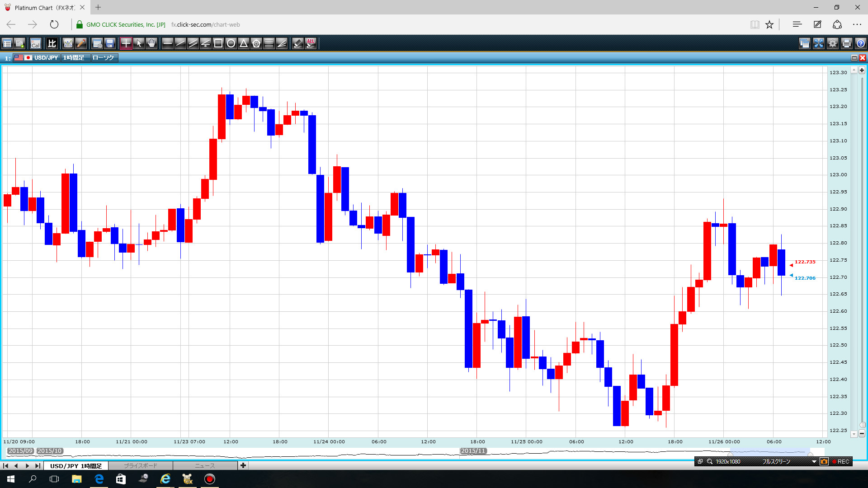
Task: Click the erase ALL drawings icon
Action: point(311,43)
